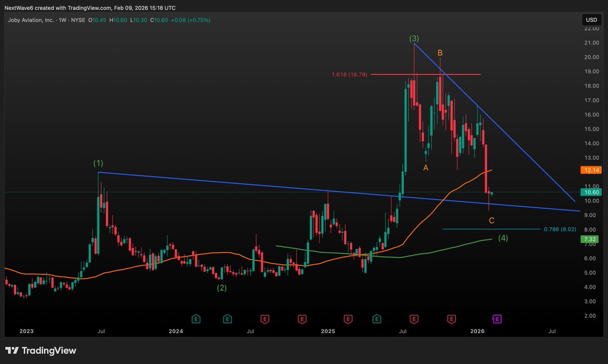Viewport: 608px width, 364px height.
Task: Click the teal 10.60 price tag on the axis
Action: click(591, 192)
